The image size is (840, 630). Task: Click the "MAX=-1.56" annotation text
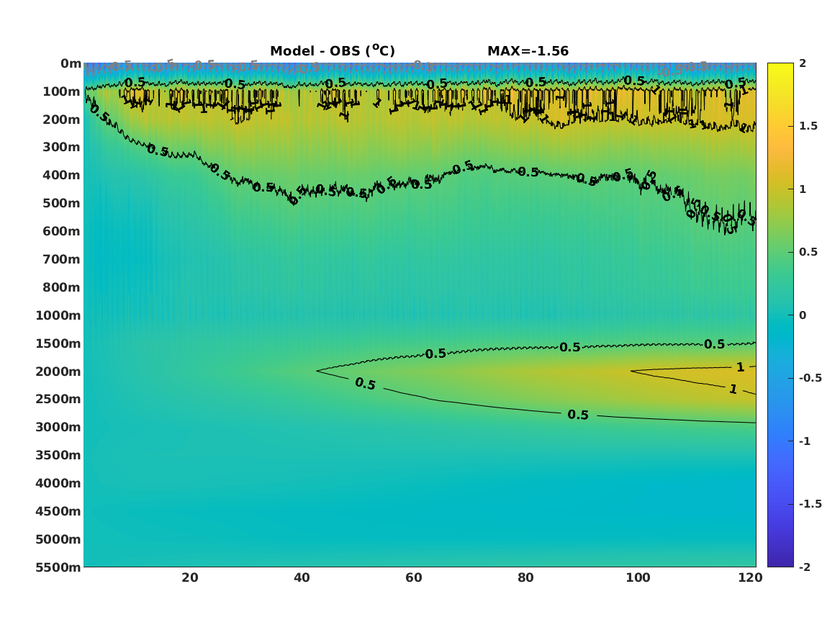pos(528,51)
